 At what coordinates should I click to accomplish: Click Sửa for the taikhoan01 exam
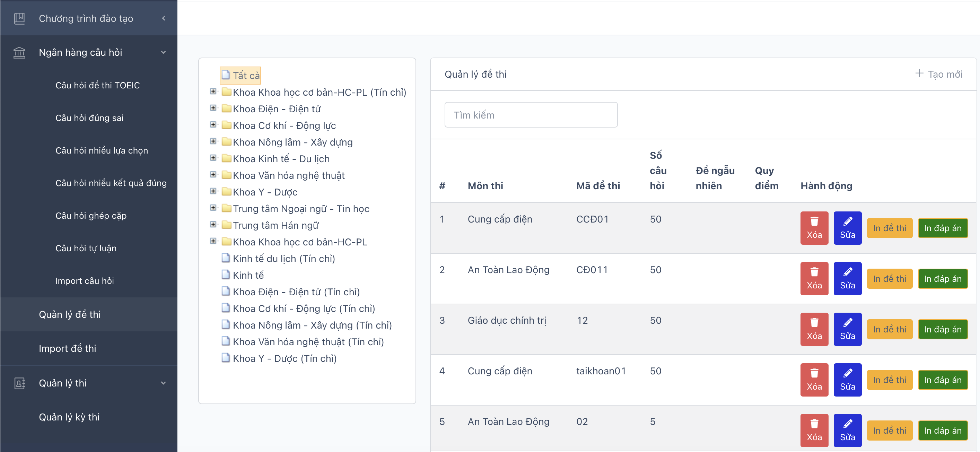pos(847,380)
